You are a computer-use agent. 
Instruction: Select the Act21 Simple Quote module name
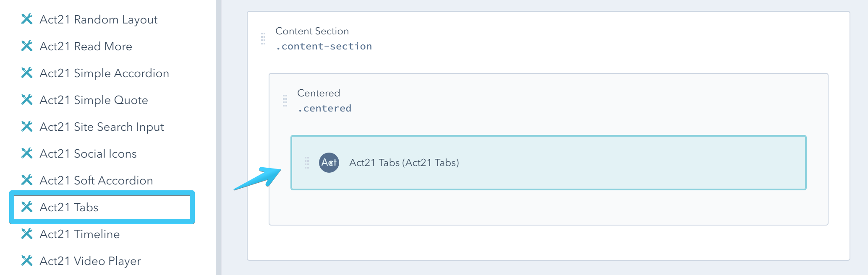[x=93, y=100]
